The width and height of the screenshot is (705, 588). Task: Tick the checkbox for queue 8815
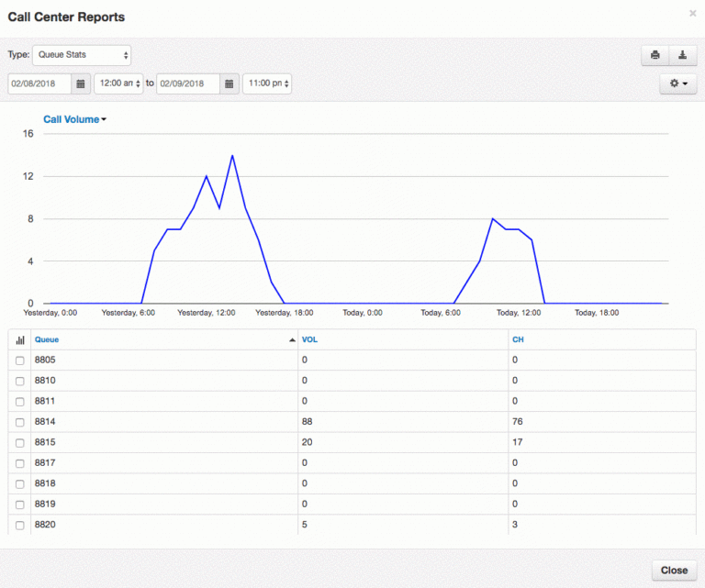[x=20, y=443]
